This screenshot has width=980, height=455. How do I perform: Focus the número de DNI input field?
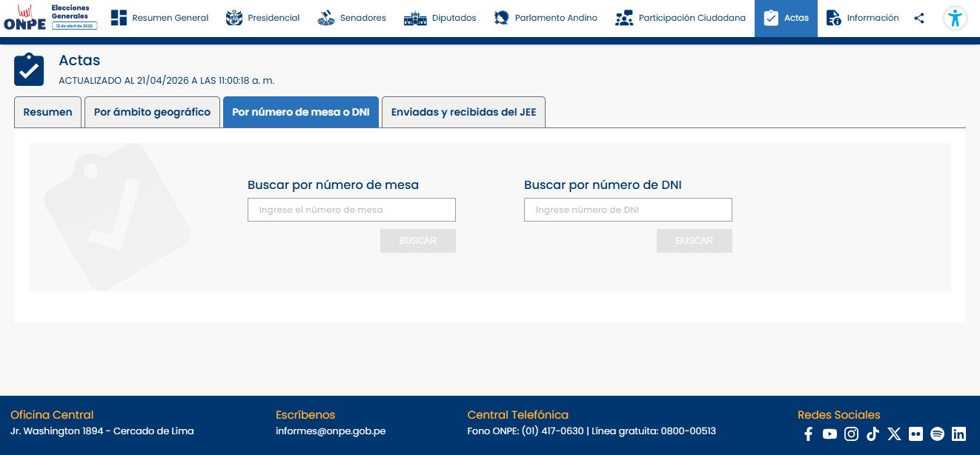pos(628,210)
